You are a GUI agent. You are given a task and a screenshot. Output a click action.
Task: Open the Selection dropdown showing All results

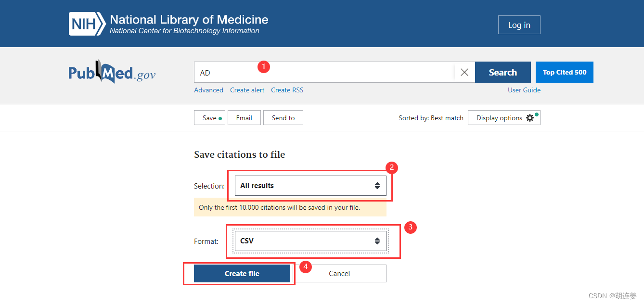click(310, 186)
